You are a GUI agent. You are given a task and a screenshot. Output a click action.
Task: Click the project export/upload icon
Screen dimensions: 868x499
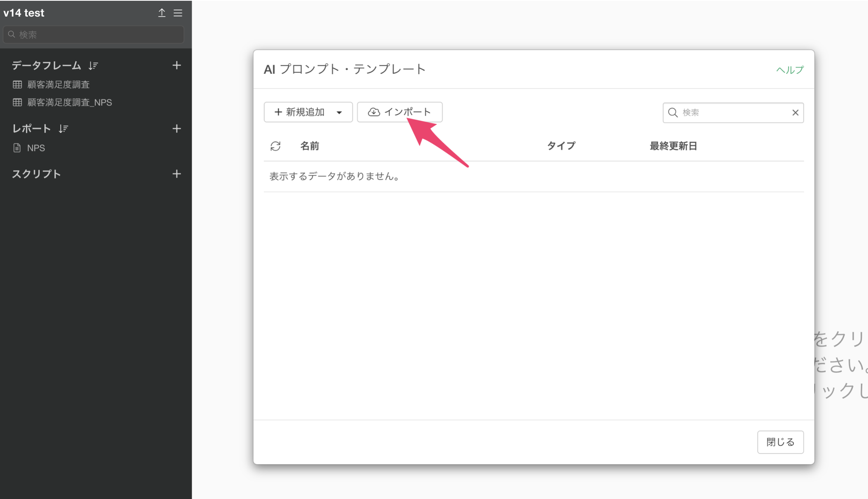pyautogui.click(x=162, y=13)
